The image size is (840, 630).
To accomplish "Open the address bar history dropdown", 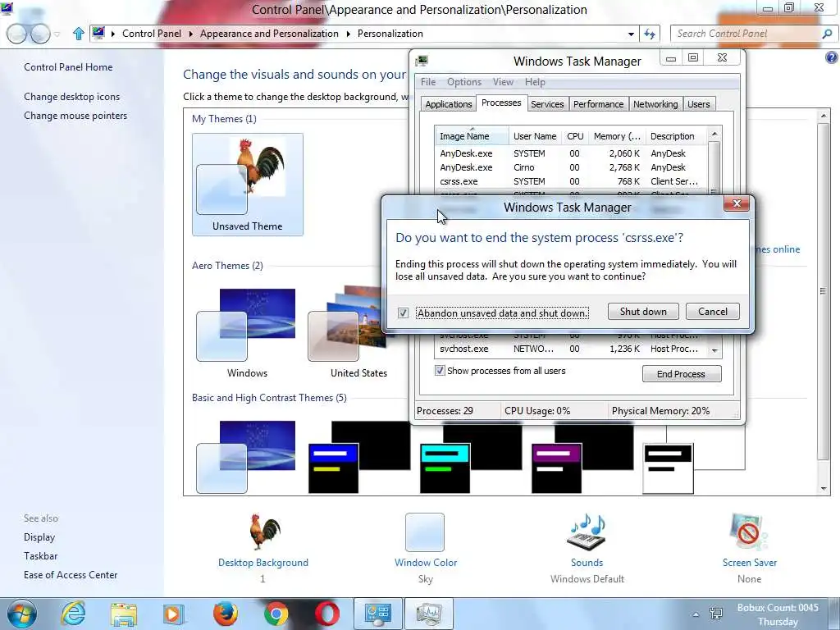I will click(x=631, y=34).
